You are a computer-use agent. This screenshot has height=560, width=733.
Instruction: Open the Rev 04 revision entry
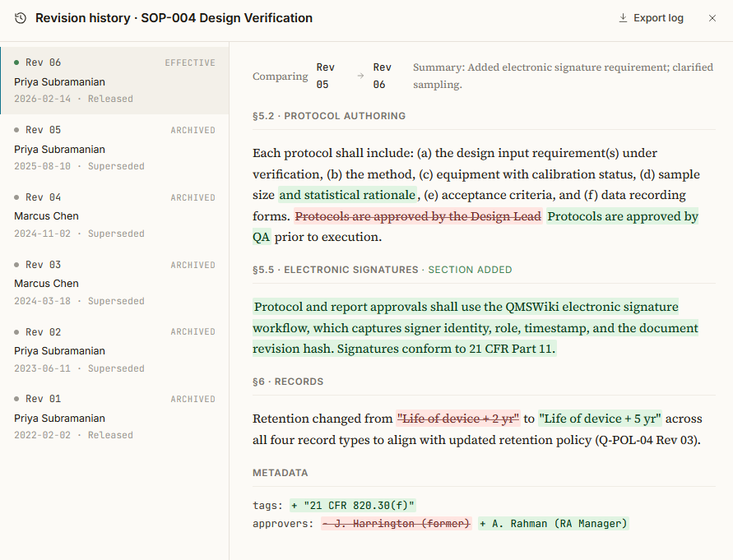pyautogui.click(x=114, y=215)
